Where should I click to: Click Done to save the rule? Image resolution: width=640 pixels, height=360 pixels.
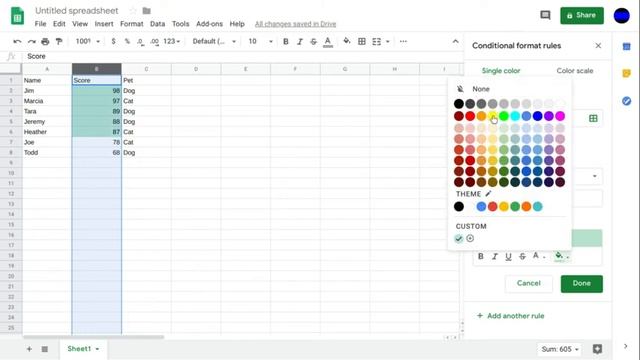582,284
